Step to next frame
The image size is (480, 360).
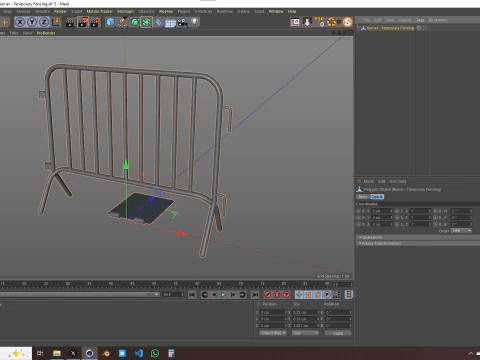(233, 295)
